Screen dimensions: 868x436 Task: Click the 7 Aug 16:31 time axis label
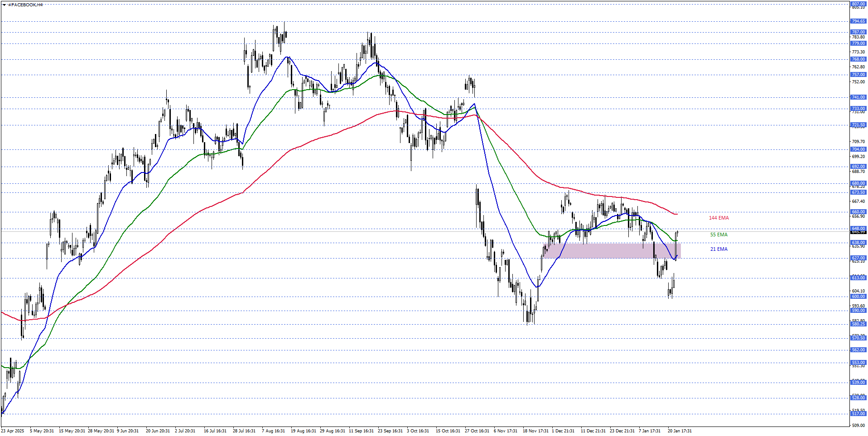273,431
